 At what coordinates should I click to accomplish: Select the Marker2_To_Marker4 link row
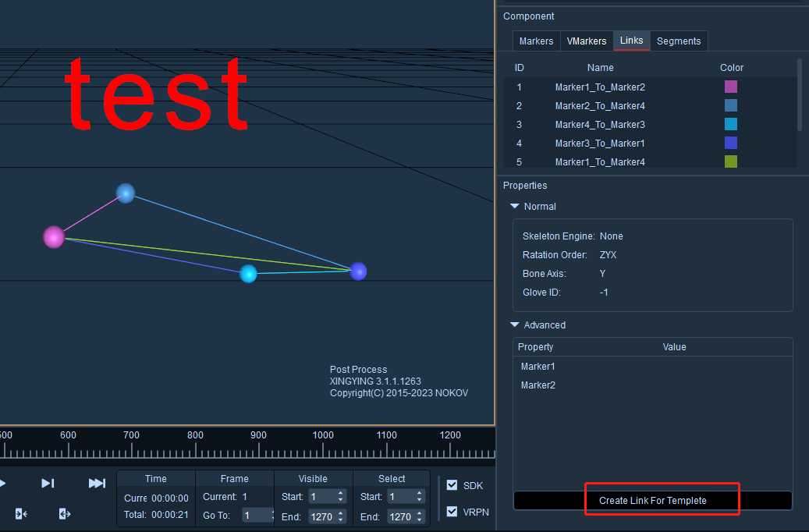[650, 106]
